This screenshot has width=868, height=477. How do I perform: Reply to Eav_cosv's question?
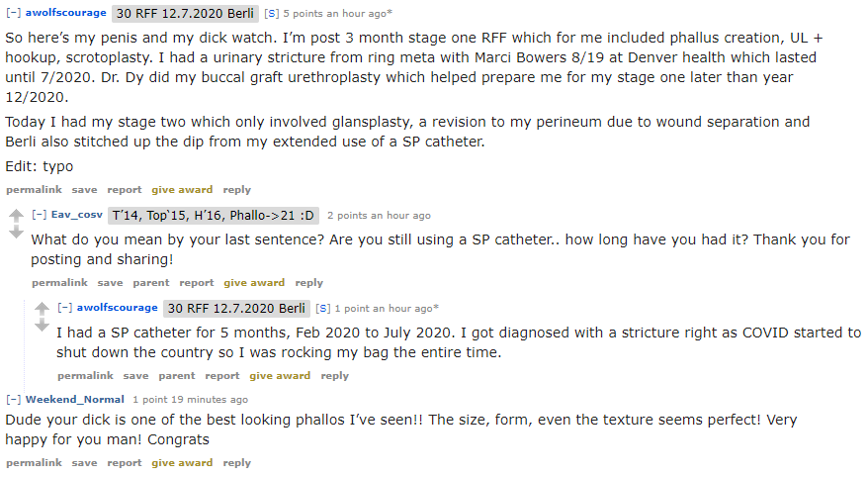[x=309, y=282]
